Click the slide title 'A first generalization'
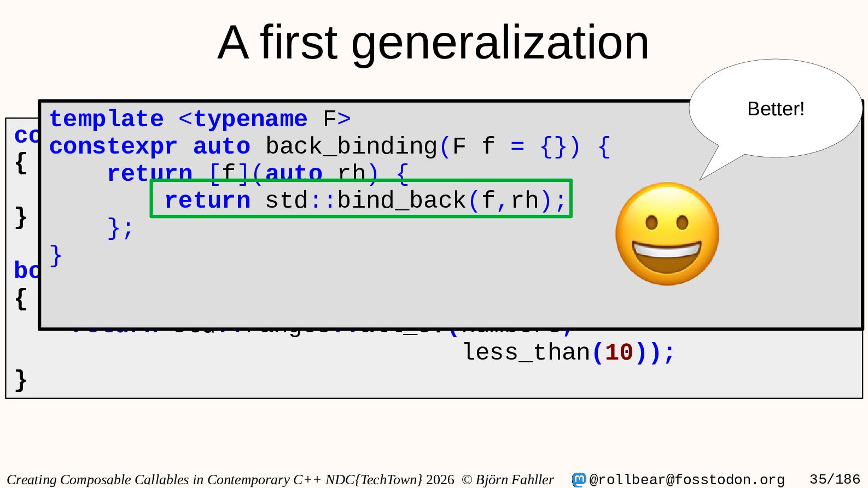The width and height of the screenshot is (868, 488). [x=433, y=43]
